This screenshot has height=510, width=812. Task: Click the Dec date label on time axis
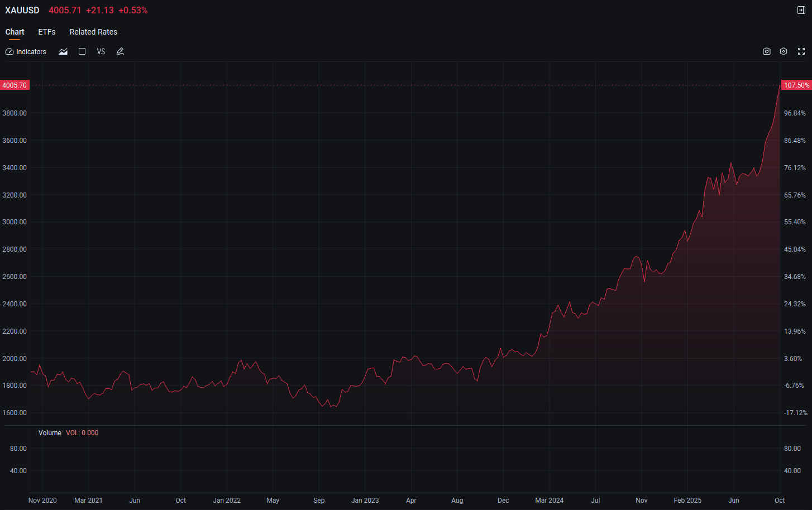[503, 501]
